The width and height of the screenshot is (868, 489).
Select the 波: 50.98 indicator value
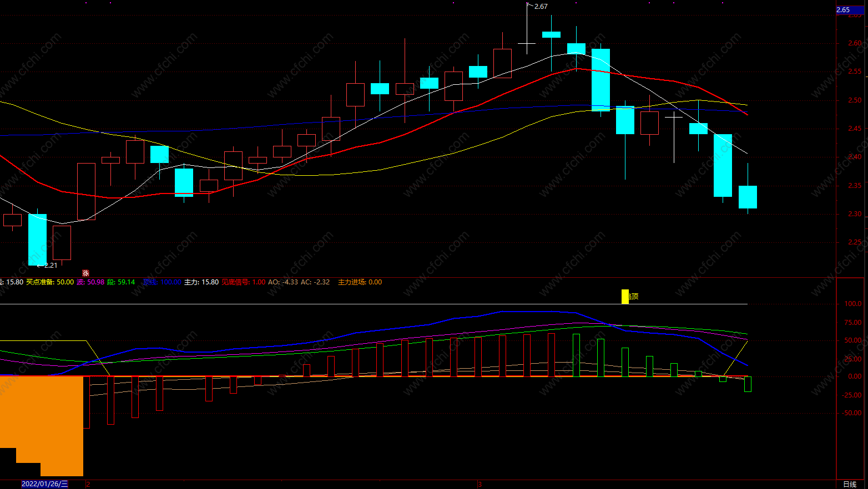90,282
